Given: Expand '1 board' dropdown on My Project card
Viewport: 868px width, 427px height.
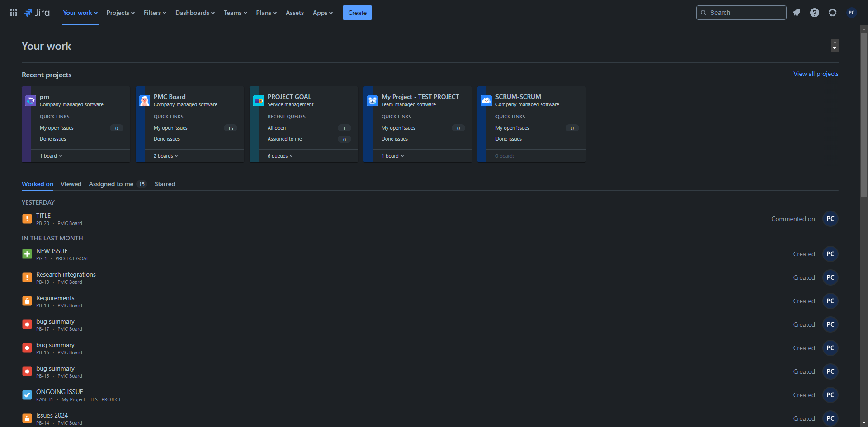Looking at the screenshot, I should 393,156.
